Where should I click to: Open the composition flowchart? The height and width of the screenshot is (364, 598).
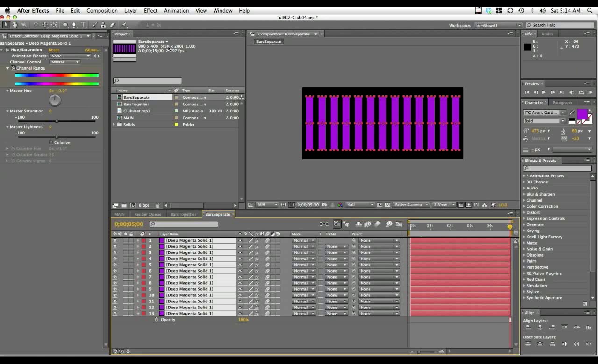click(x=484, y=205)
